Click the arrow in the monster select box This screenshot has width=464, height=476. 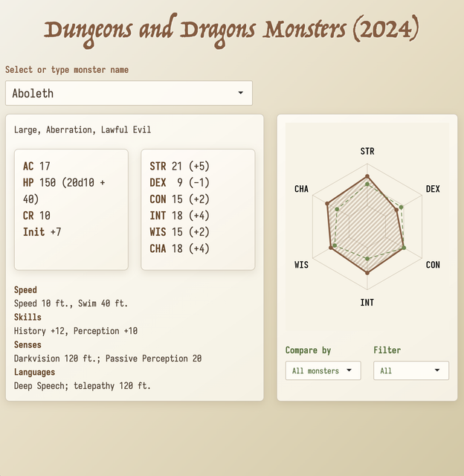pyautogui.click(x=240, y=92)
